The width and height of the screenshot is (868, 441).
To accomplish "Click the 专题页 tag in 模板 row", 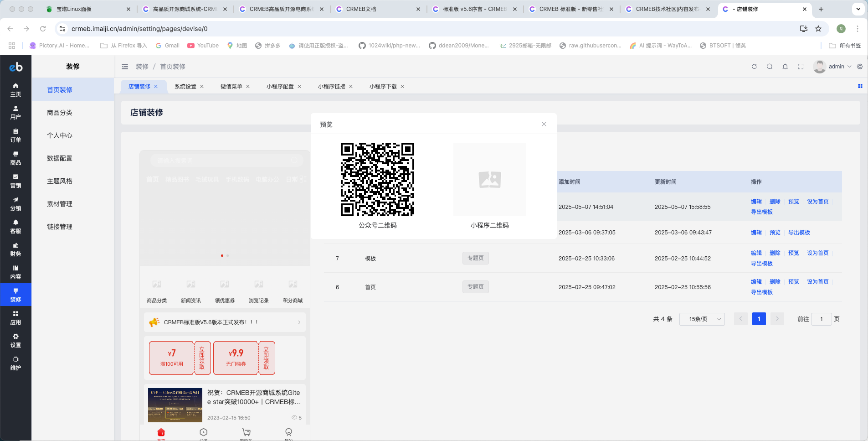I will [x=476, y=258].
